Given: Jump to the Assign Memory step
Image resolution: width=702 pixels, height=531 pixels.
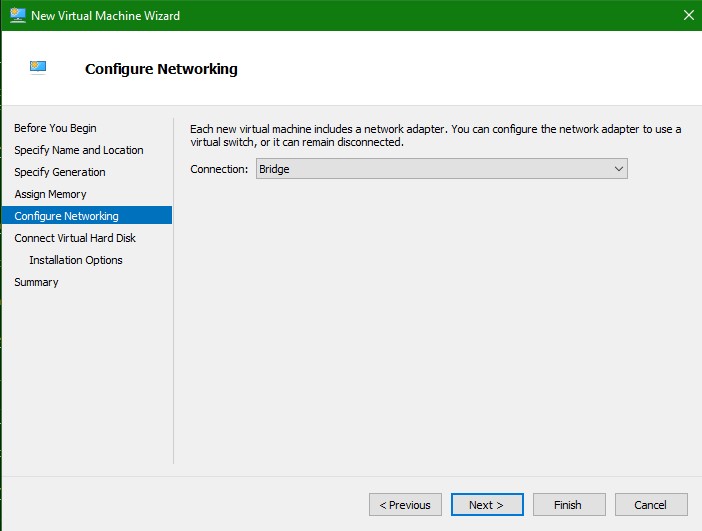Looking at the screenshot, I should [50, 194].
